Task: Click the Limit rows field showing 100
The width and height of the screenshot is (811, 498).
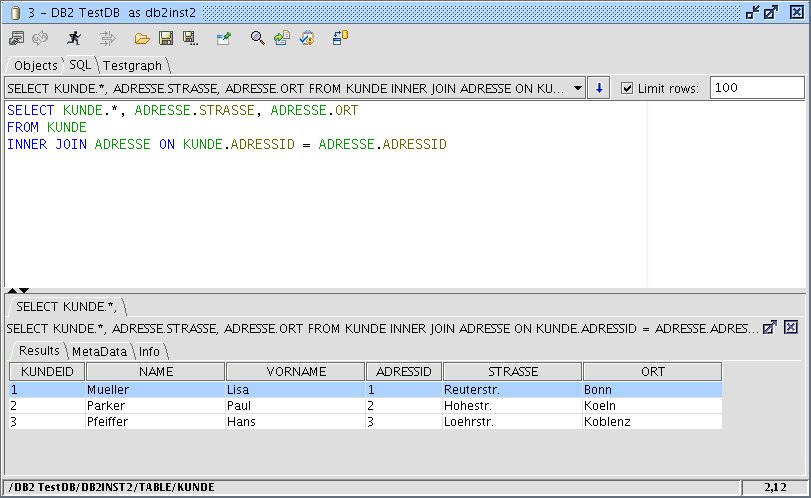Action: pyautogui.click(x=757, y=88)
